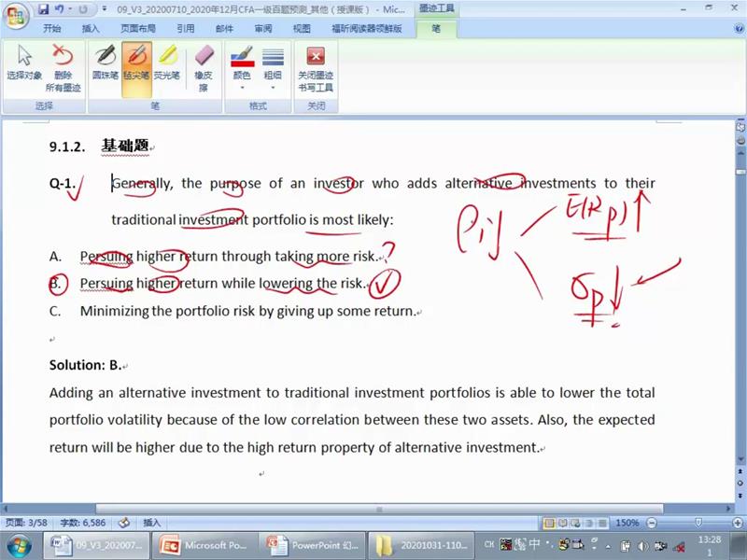Image resolution: width=747 pixels, height=560 pixels.
Task: Switch to Full Screen Reading view
Action: pyautogui.click(x=563, y=523)
